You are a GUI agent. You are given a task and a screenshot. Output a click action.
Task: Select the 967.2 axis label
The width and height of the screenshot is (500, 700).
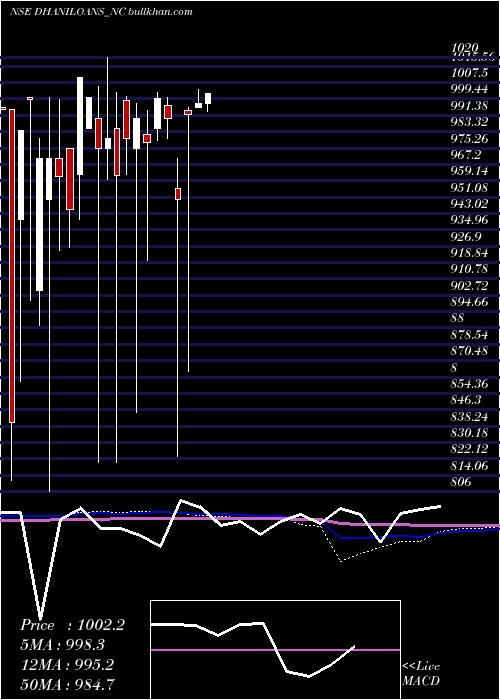coord(466,155)
